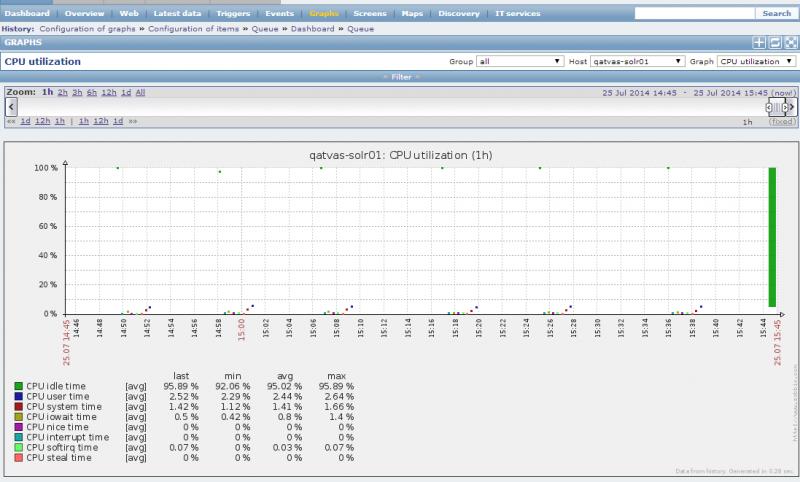Viewport: 800px width, 482px height.
Task: Set zoom to 1h
Action: coord(47,92)
